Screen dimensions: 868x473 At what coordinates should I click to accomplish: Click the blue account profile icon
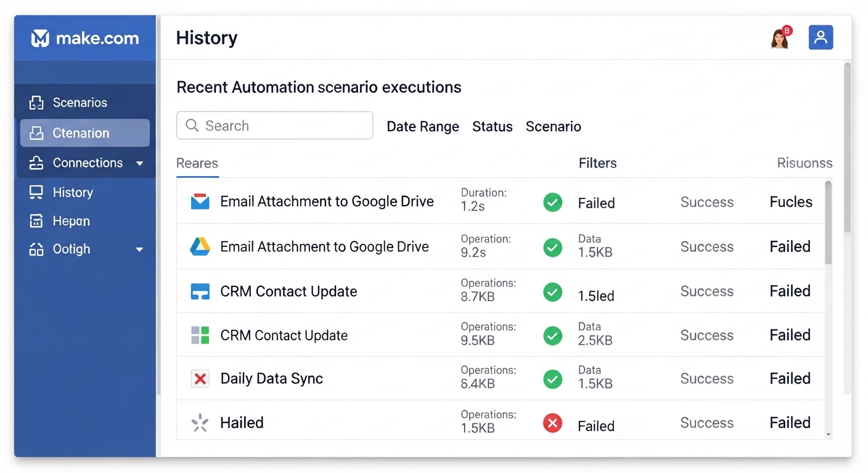(x=821, y=38)
